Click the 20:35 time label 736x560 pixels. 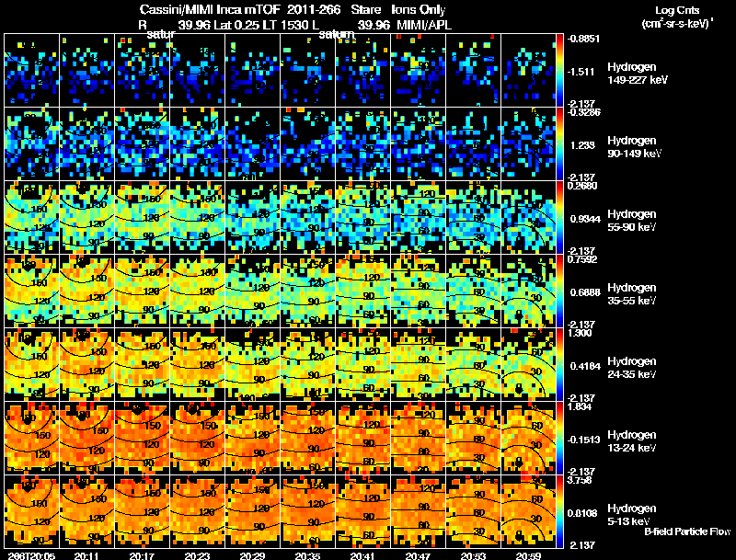pyautogui.click(x=307, y=555)
